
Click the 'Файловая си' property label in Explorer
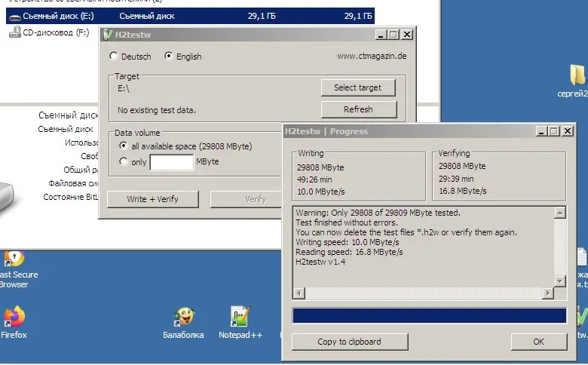click(x=73, y=183)
